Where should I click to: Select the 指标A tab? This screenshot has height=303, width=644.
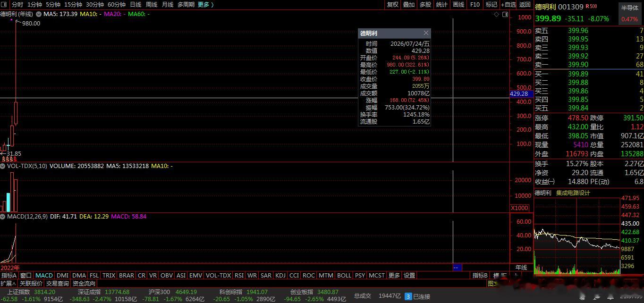click(x=9, y=276)
